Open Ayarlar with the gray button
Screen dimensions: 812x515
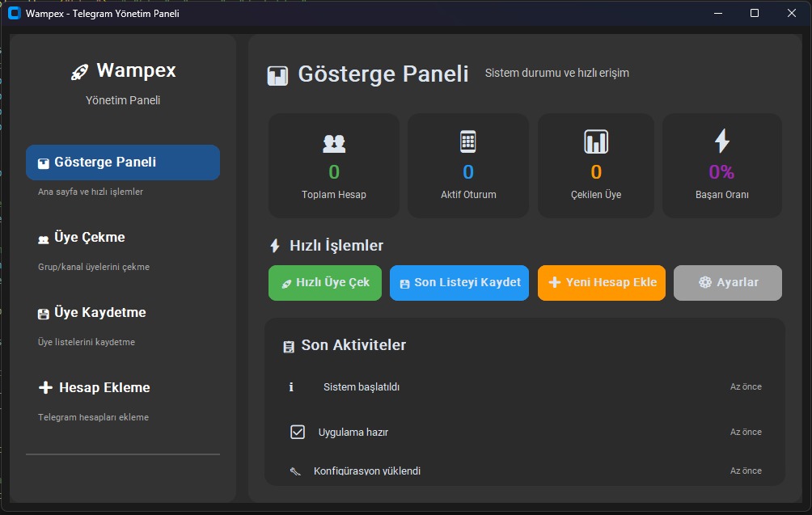(728, 283)
